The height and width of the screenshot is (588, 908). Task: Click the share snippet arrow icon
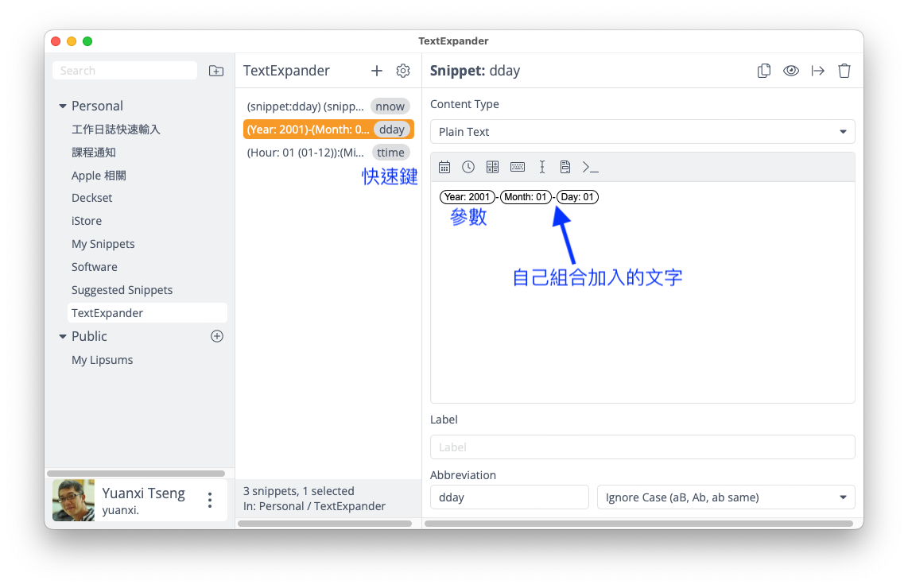coord(817,71)
